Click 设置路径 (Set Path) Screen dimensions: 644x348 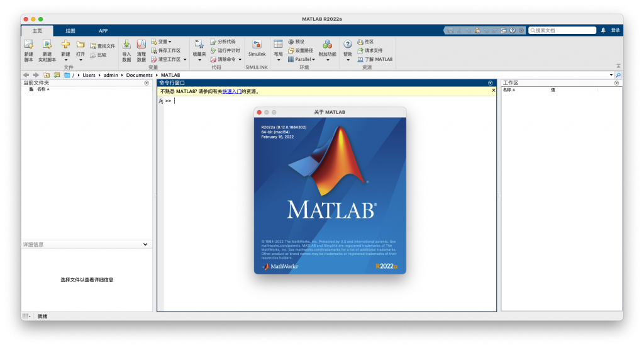[x=300, y=50]
